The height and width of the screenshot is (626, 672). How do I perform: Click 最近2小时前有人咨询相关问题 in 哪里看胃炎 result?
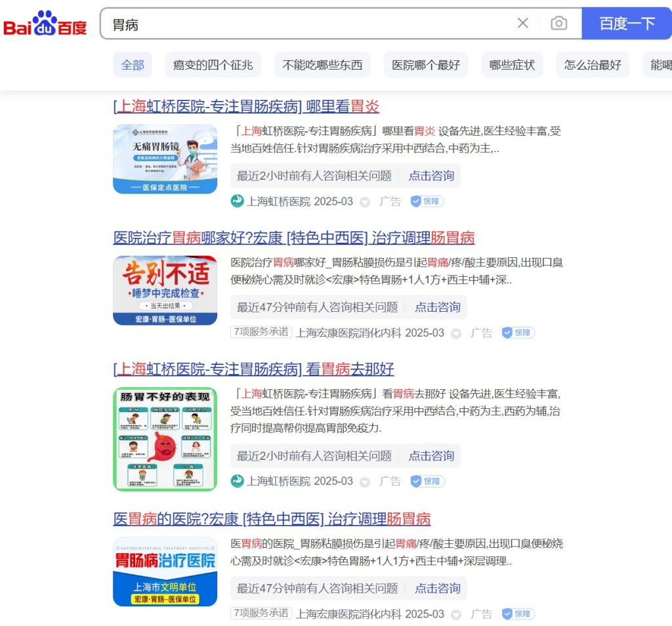pos(314,176)
